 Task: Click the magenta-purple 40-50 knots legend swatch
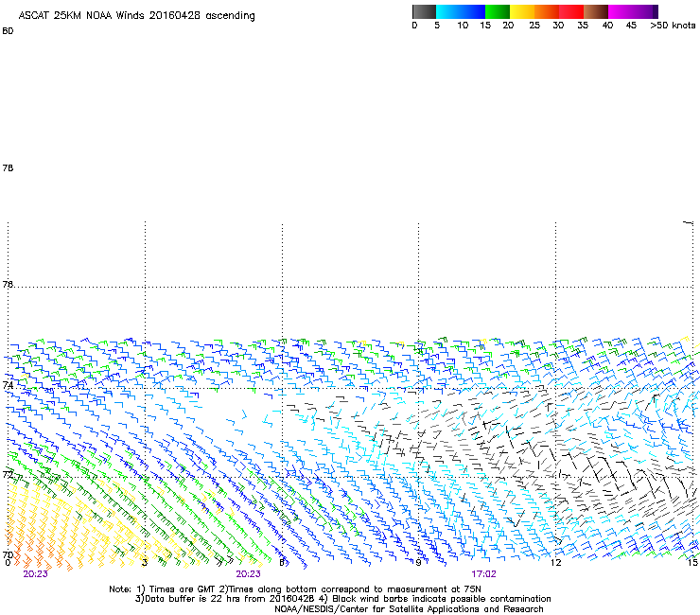pos(633,11)
